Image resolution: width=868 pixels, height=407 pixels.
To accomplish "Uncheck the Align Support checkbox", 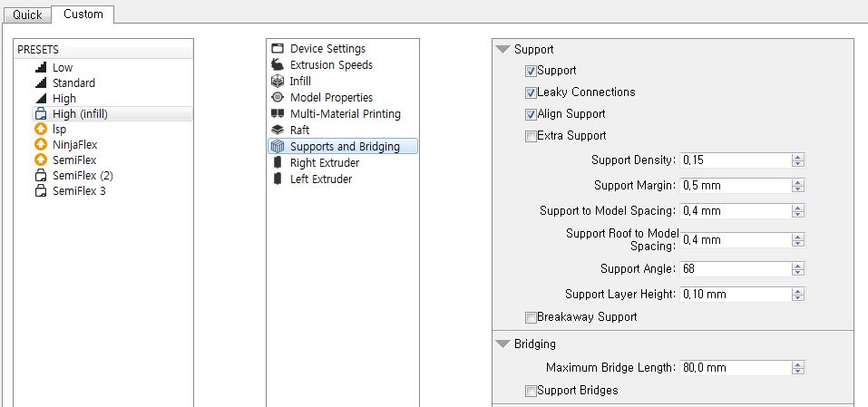I will [x=531, y=114].
